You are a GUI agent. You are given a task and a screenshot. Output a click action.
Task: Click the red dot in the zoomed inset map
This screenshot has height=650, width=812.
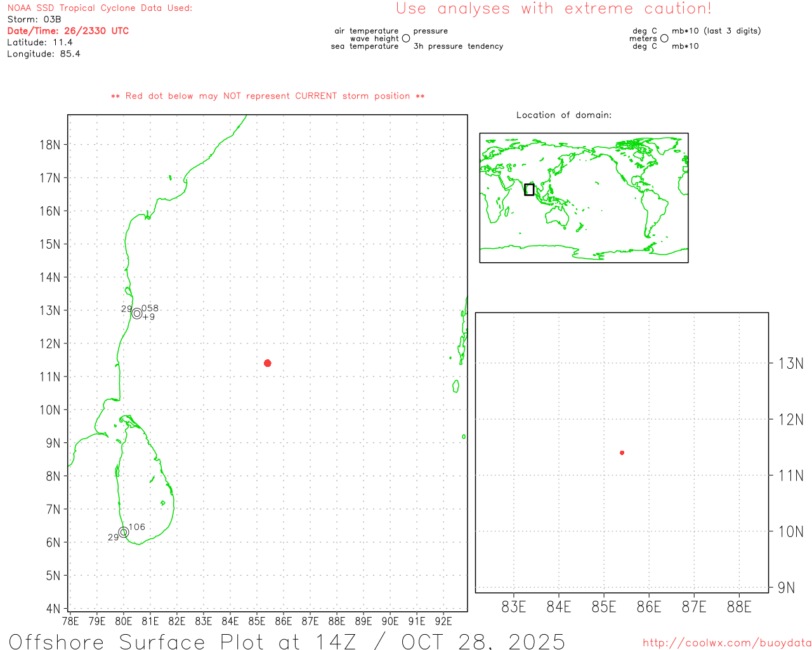[x=622, y=453]
